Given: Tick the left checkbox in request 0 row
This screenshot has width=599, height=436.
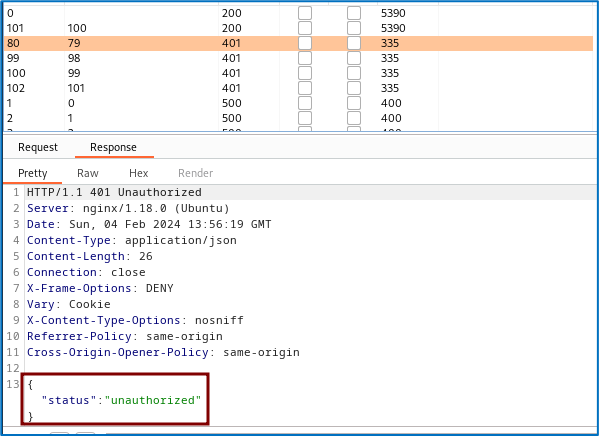Looking at the screenshot, I should click(305, 13).
